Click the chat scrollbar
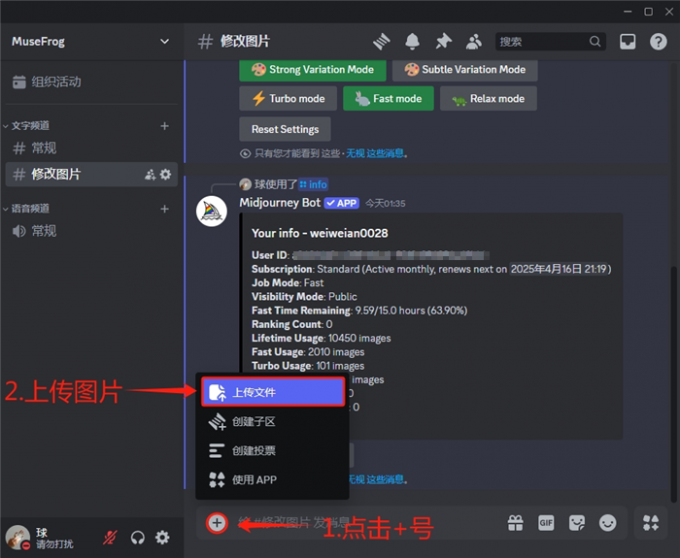 click(673, 384)
